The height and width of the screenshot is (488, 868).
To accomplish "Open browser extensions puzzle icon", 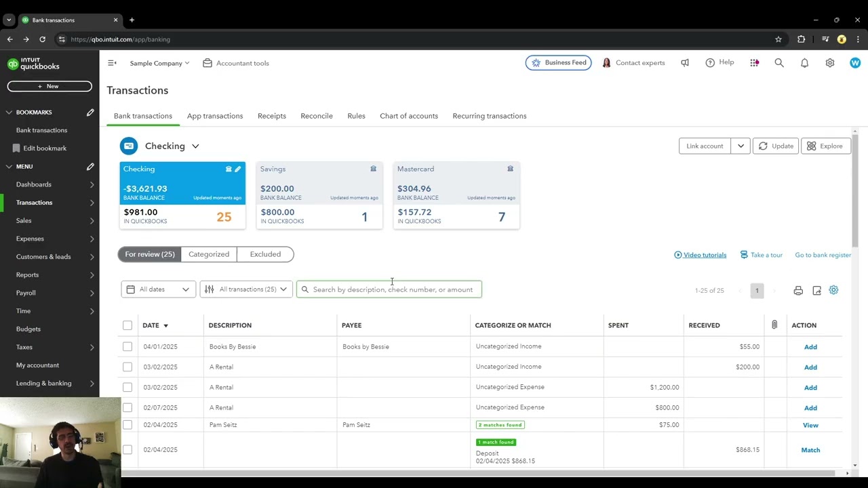I will 801,39.
